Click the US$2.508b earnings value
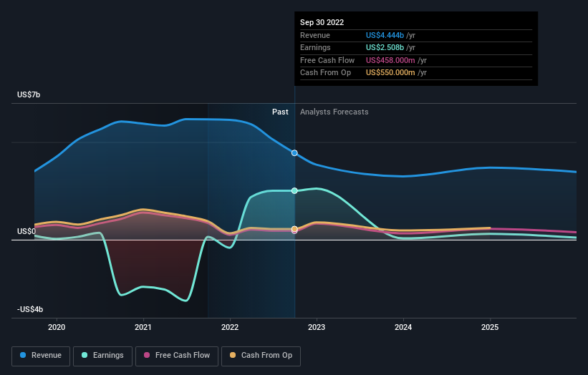588x375 pixels. coord(385,47)
